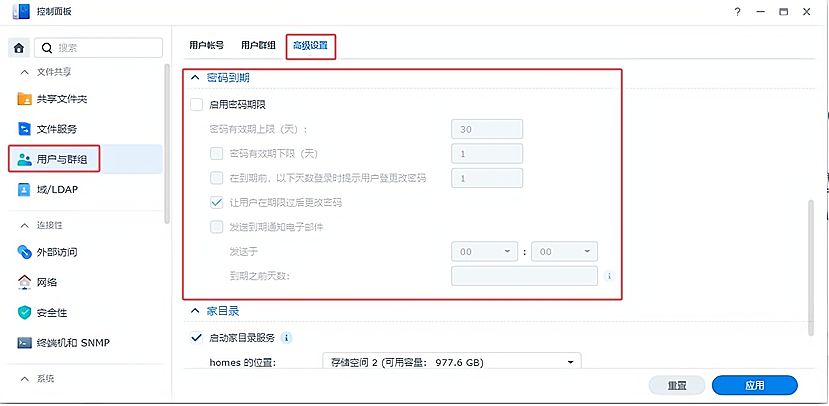
Task: Open the 文件服务 file services icon
Action: [25, 129]
